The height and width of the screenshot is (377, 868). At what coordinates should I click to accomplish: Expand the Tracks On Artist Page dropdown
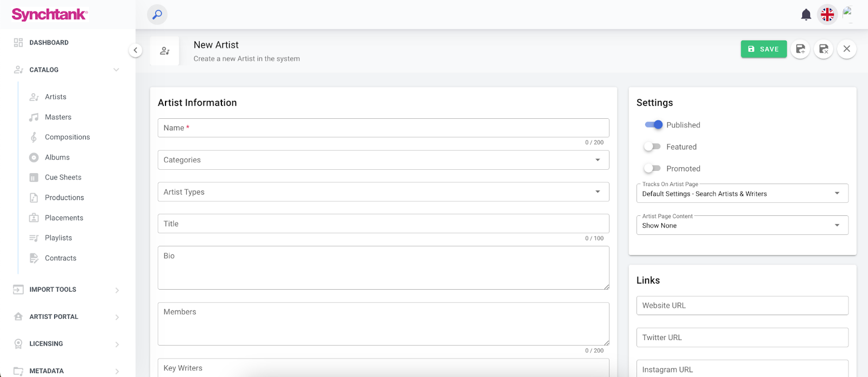(x=742, y=194)
